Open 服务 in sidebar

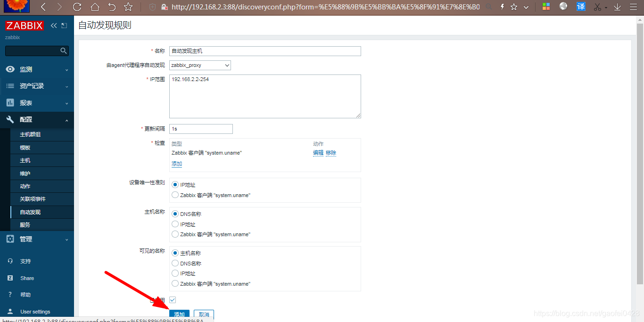point(25,225)
